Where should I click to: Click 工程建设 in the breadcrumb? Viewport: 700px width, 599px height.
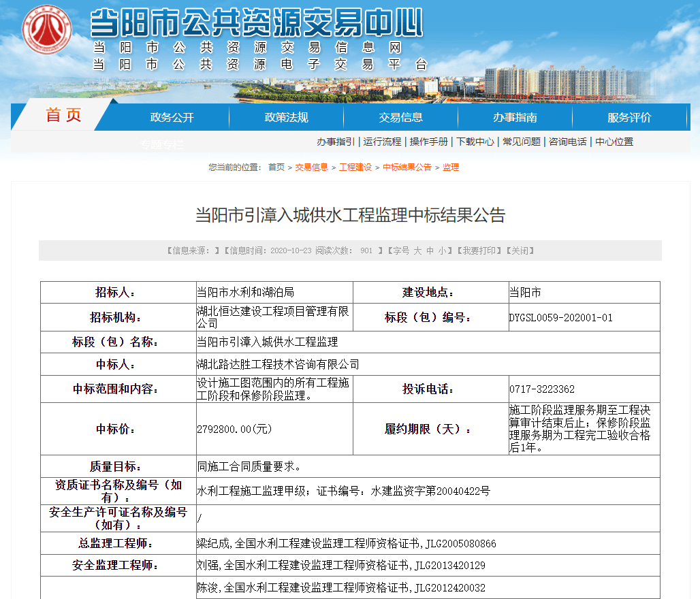pyautogui.click(x=355, y=167)
